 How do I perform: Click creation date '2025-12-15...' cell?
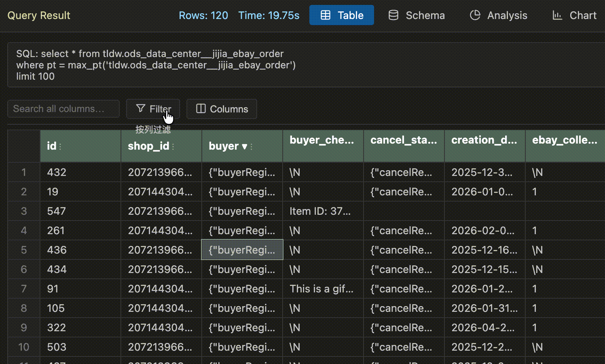(x=485, y=269)
